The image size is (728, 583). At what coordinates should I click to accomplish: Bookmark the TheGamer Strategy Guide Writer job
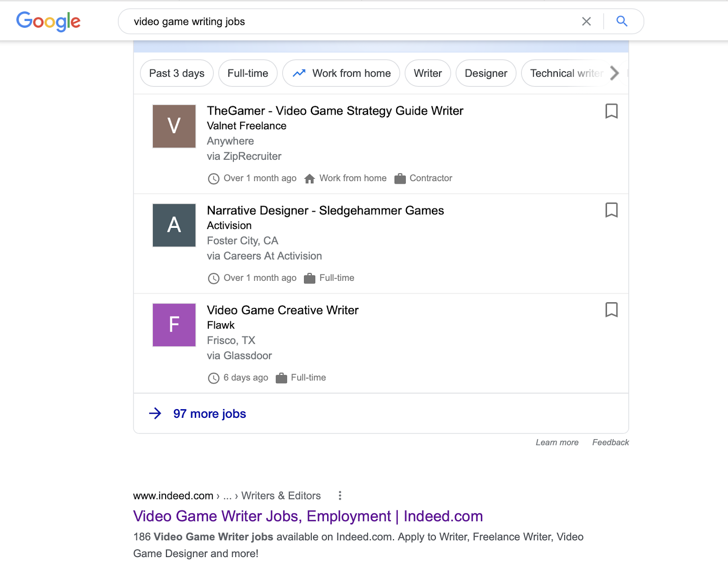tap(612, 111)
